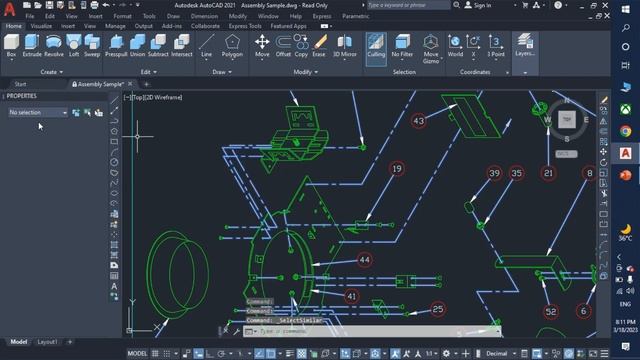Expand the Coordinates panel launcher arrow
Image resolution: width=640 pixels, height=360 pixels.
pyautogui.click(x=507, y=73)
